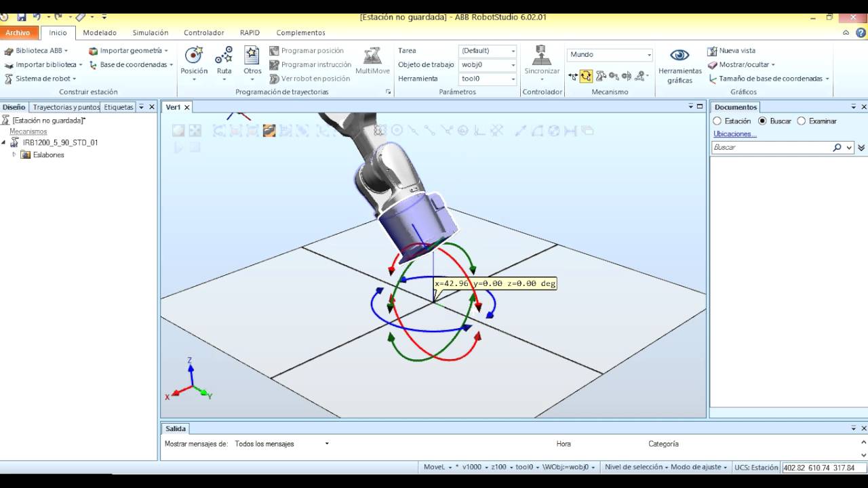The width and height of the screenshot is (868, 488).
Task: Open Nivel de selección in status bar
Action: [637, 467]
